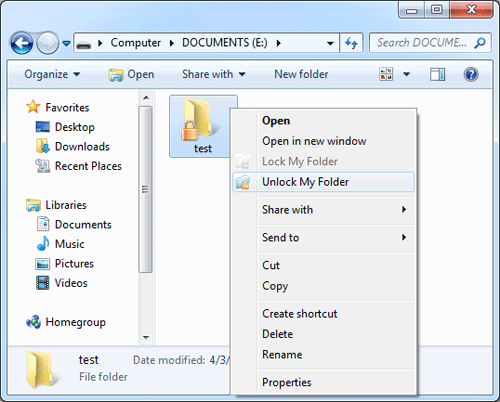
Task: Click the refresh icon beside address bar
Action: [x=351, y=43]
